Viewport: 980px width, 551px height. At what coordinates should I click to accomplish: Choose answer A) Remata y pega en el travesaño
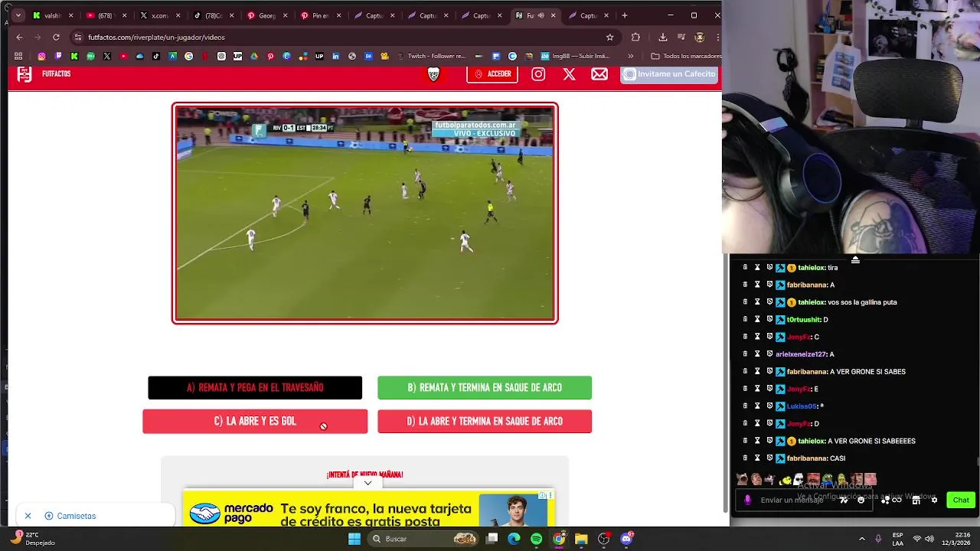[x=255, y=388]
